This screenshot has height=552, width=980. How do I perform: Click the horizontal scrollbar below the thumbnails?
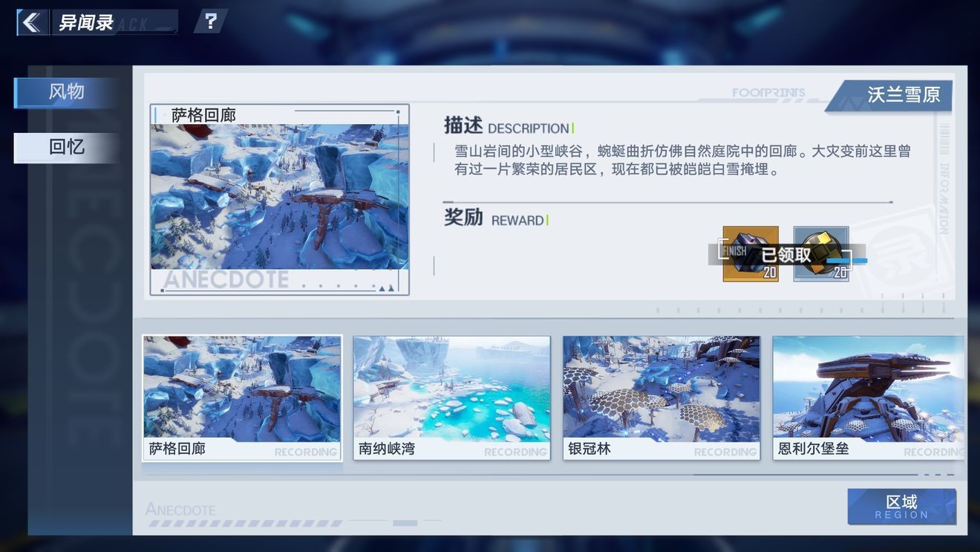point(805,474)
